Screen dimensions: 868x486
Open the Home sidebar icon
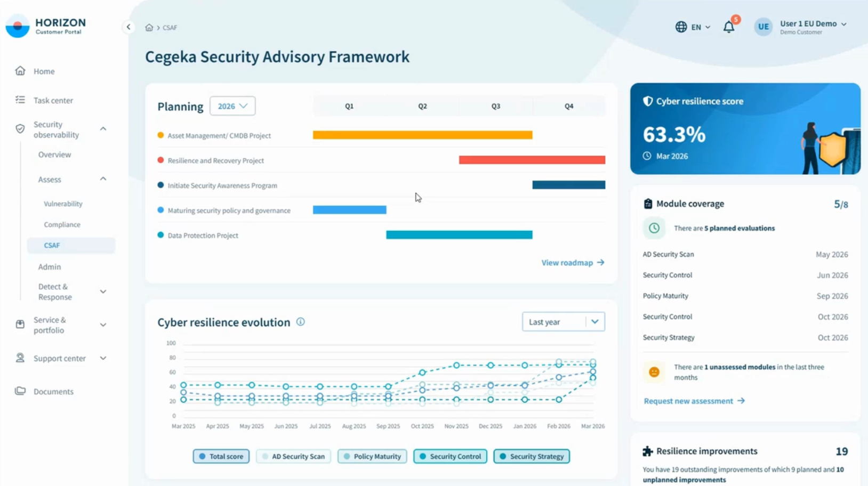point(19,71)
